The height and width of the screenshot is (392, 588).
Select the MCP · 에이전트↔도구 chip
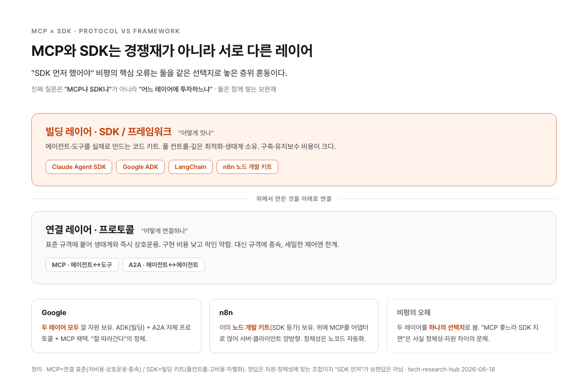click(x=82, y=265)
